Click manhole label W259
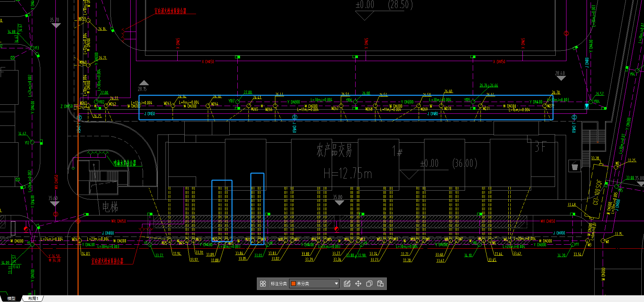Screen dimensions: 644x302 [x=82, y=19]
